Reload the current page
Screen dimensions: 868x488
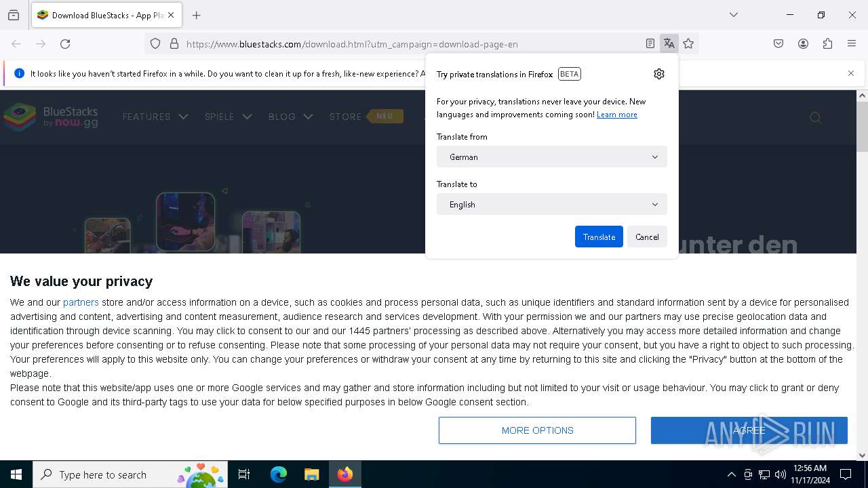65,44
